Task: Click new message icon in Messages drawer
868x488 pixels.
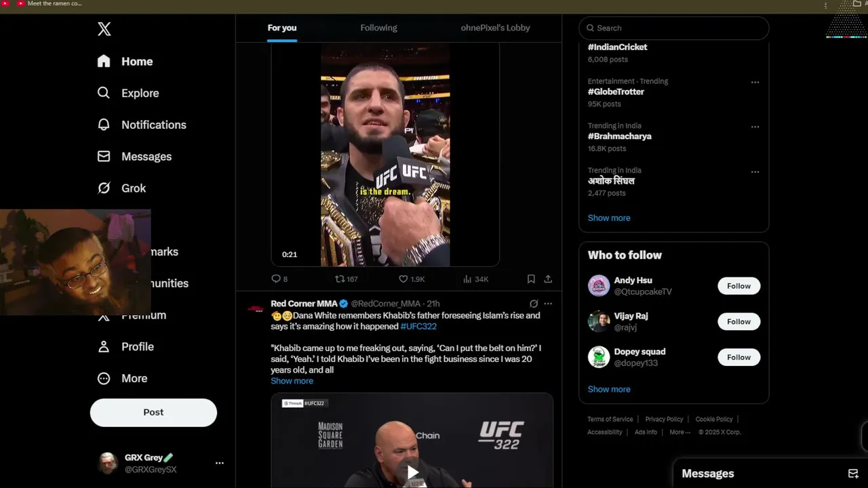Action: coord(853,474)
